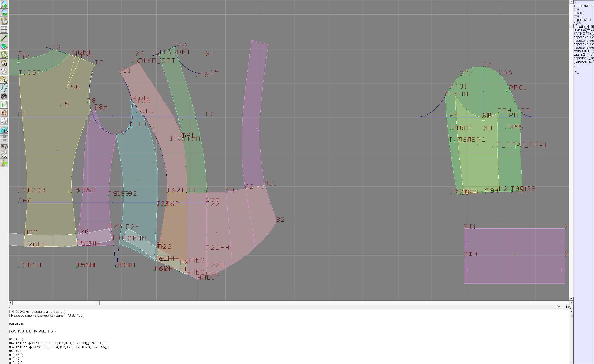The height and width of the screenshot is (364, 594).
Task: Open the spreadsheet table icon
Action: tap(4, 105)
